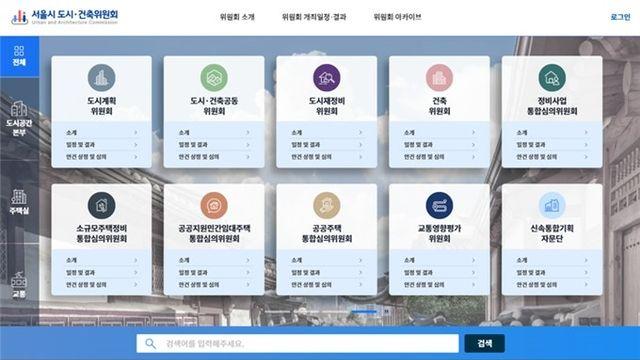Click the 교통영향평가 위원회 card title
Screen dimensions: 640x360
click(439, 233)
